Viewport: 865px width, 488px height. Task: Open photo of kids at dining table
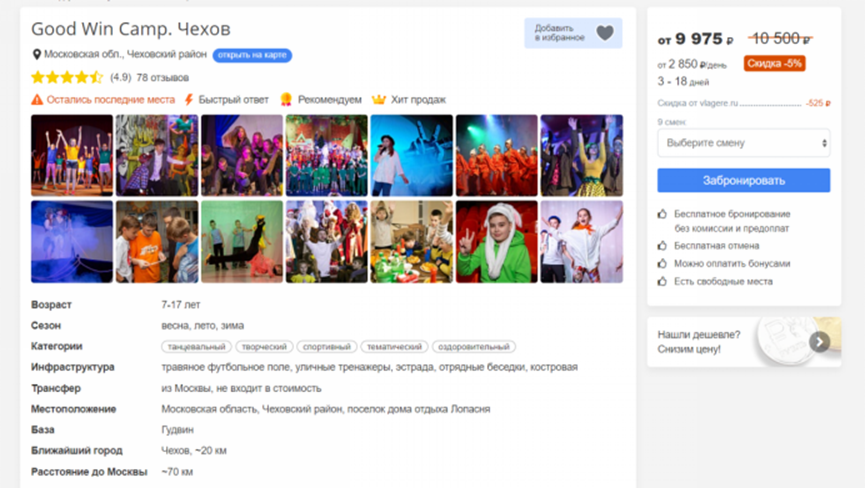(x=412, y=242)
